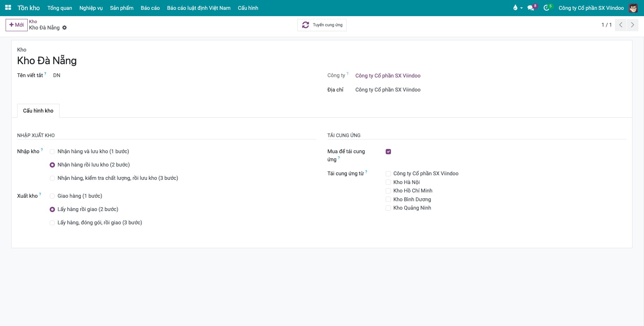Click the help mark next to Nhập kho
Image resolution: width=644 pixels, height=326 pixels.
coord(42,150)
